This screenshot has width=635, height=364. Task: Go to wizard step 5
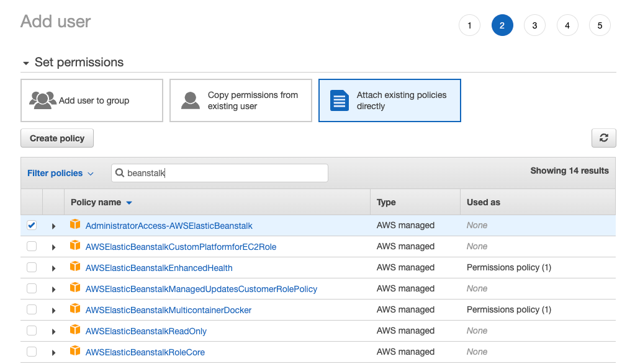[x=600, y=25]
